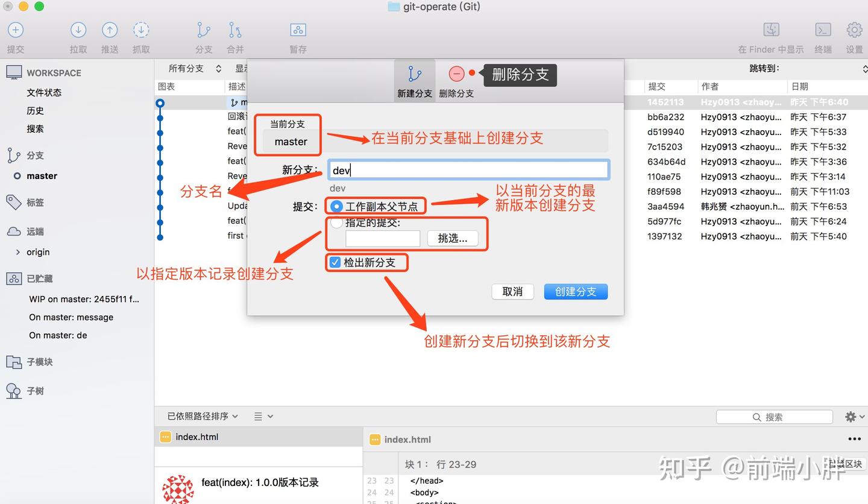Uncheck the 检出新分支 checkbox
868x504 pixels.
coord(335,262)
